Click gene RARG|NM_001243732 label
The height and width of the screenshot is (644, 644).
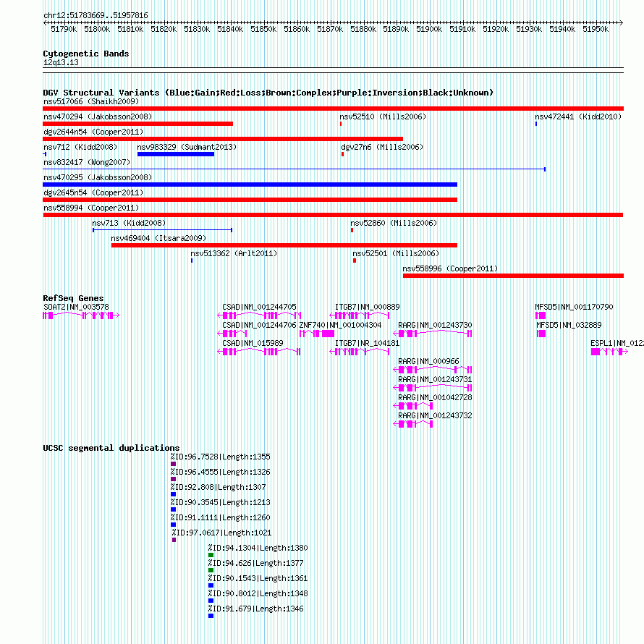(x=435, y=415)
